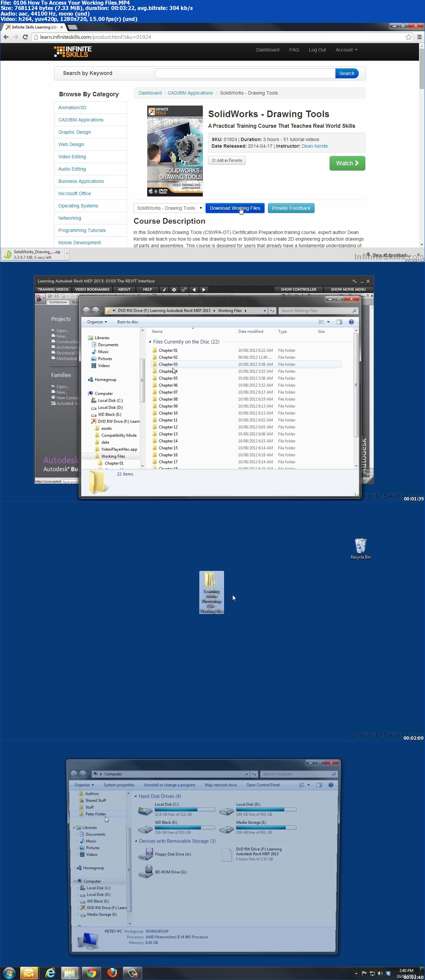Click the Search by Keyword input field
This screenshot has width=425, height=980.
point(245,73)
